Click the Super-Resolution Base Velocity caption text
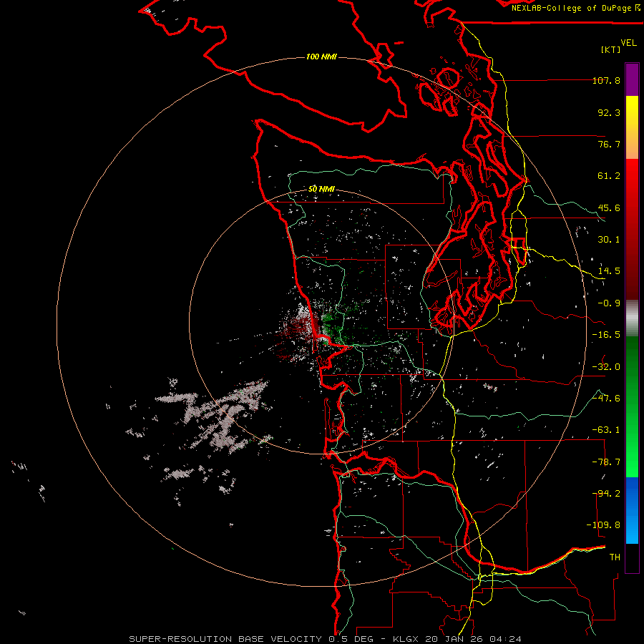The image size is (644, 644). pos(325,639)
